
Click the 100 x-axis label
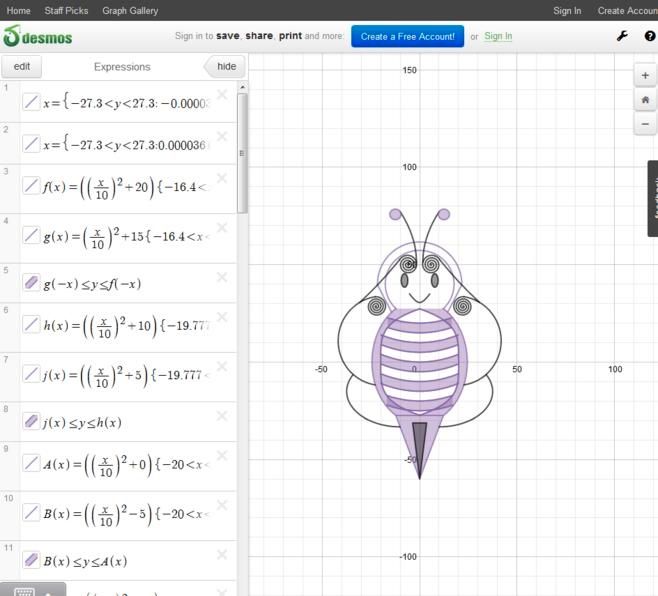click(x=615, y=369)
